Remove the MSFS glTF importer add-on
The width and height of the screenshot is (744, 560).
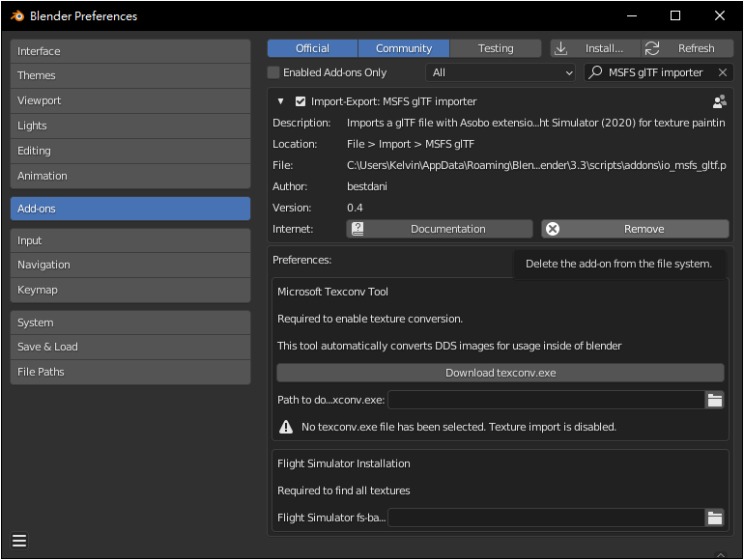[635, 229]
